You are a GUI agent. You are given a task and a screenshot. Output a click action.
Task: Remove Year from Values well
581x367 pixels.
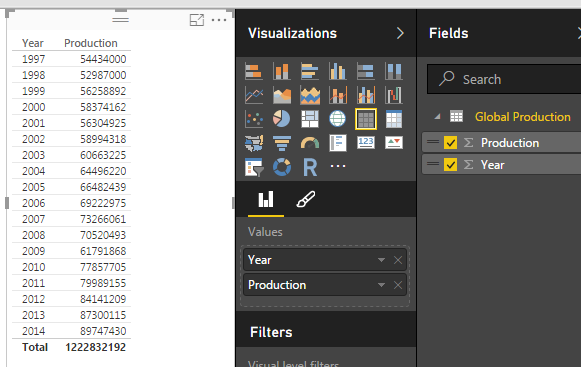398,260
